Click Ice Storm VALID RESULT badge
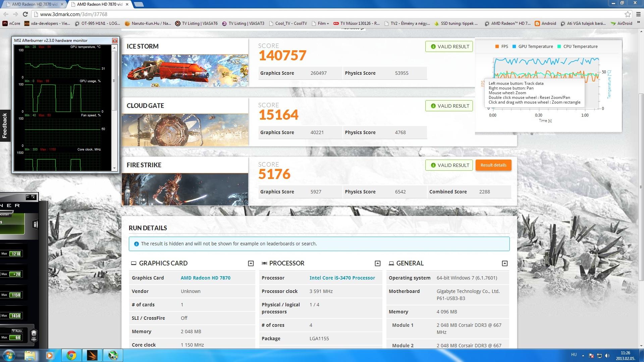 (449, 47)
